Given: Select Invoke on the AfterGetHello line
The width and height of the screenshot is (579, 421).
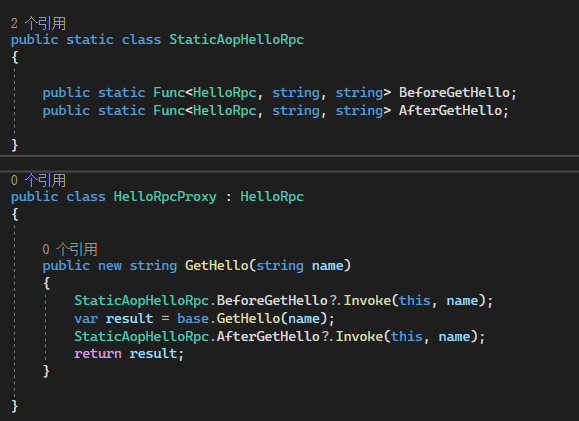Looking at the screenshot, I should [x=359, y=336].
